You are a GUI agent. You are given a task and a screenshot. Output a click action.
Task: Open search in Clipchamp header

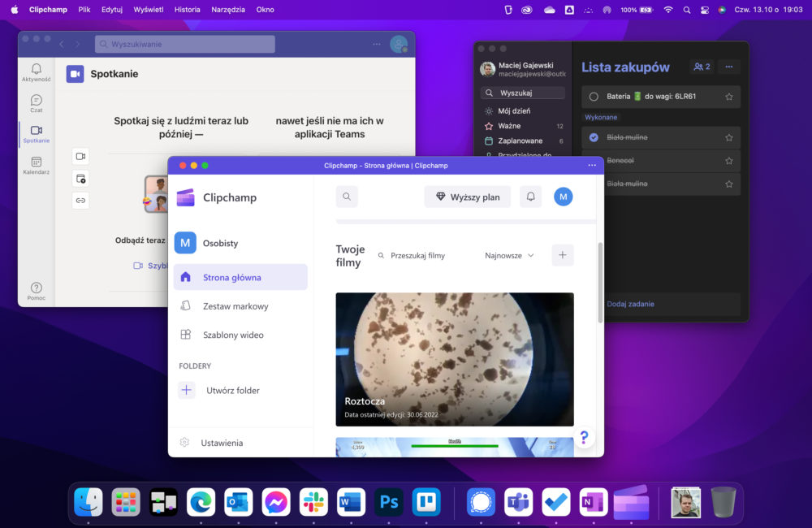pos(347,197)
